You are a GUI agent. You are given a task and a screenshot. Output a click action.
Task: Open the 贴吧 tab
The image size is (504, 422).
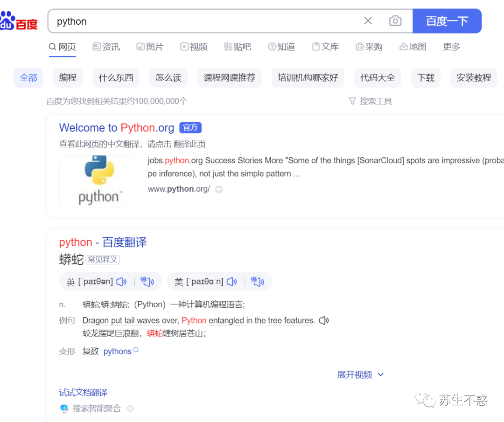click(238, 47)
